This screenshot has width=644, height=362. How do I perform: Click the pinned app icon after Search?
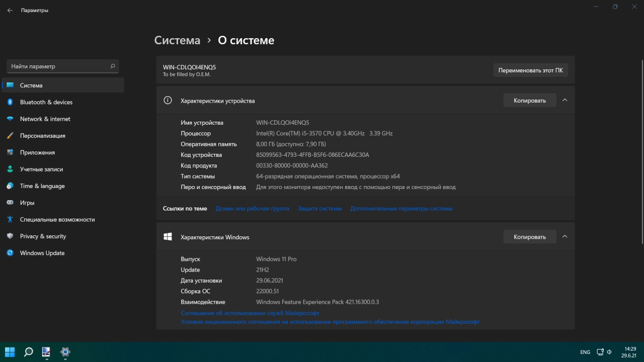tap(46, 352)
